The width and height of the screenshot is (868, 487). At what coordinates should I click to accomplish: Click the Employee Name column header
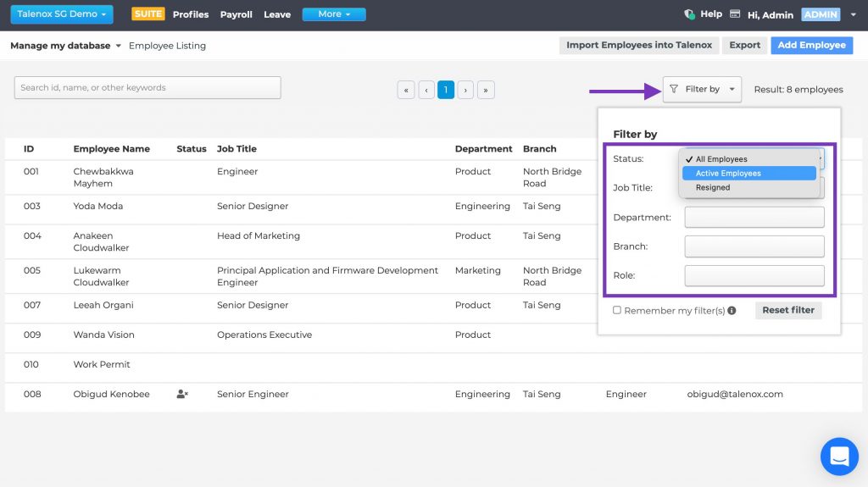[111, 149]
